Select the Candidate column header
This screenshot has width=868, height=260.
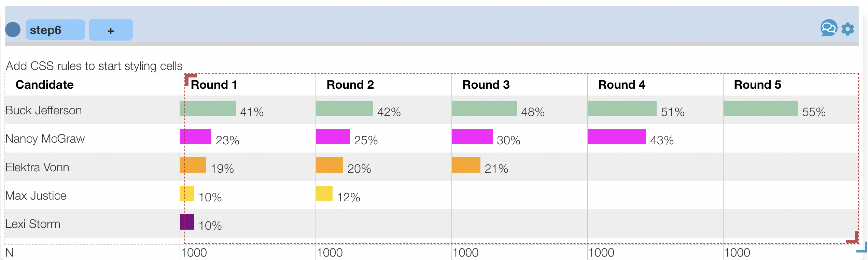coord(44,85)
